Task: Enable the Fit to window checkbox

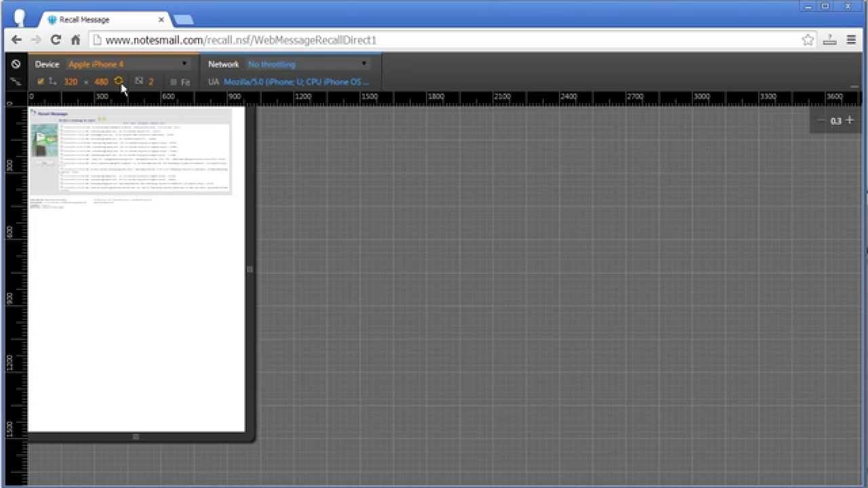Action: tap(174, 82)
